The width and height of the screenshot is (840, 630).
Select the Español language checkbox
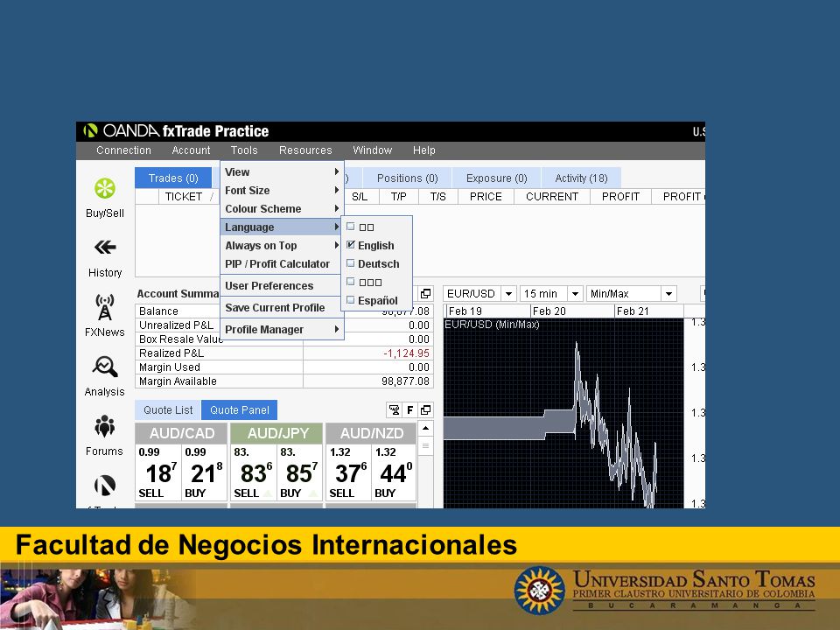tap(351, 300)
